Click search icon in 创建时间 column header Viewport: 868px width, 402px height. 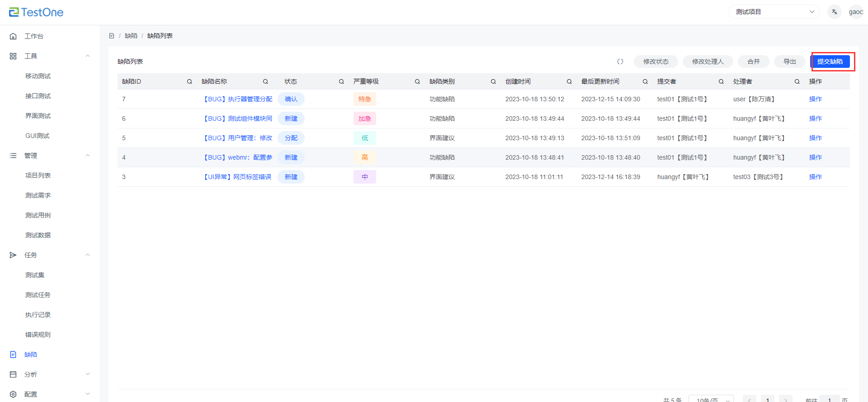569,82
